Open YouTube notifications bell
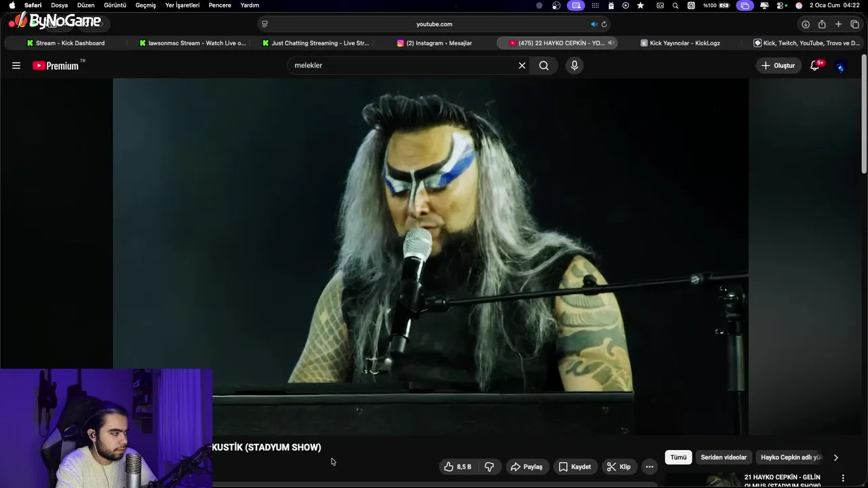This screenshot has width=868, height=488. point(815,66)
